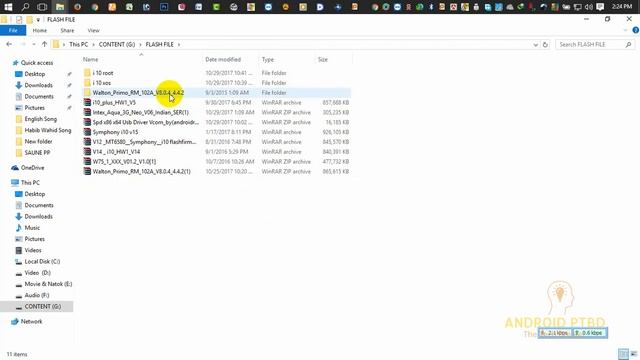Switch to large icons view in status bar
640x360 pixels.
click(x=633, y=354)
